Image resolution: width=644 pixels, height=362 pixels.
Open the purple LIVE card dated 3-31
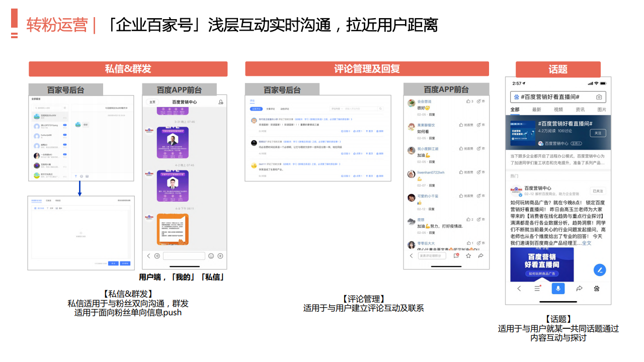point(173,143)
